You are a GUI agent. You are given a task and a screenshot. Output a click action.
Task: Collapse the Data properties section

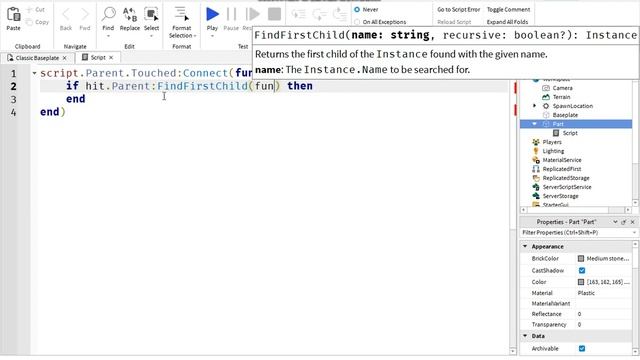click(x=525, y=336)
